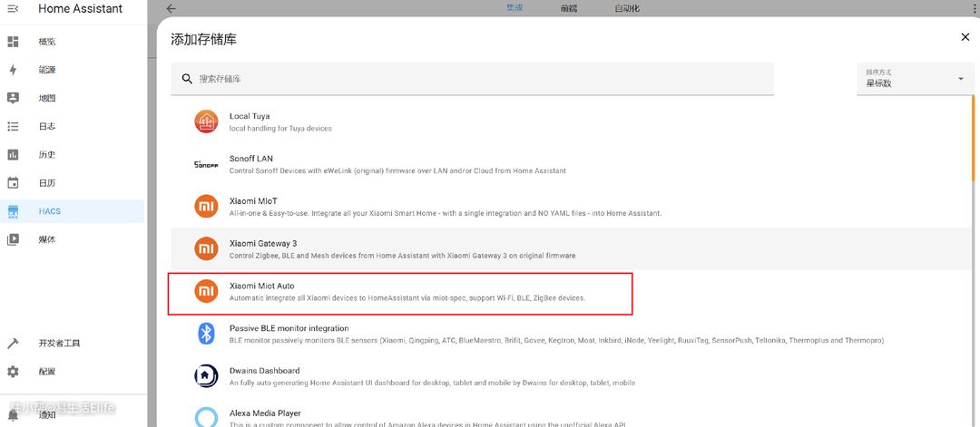Click the Xiaomi Gateway 3 logo icon

206,248
